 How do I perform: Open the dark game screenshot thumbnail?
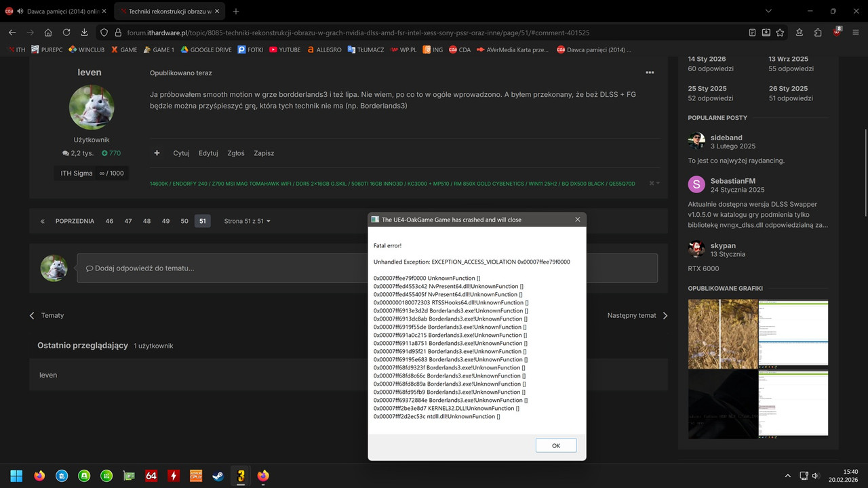click(723, 404)
